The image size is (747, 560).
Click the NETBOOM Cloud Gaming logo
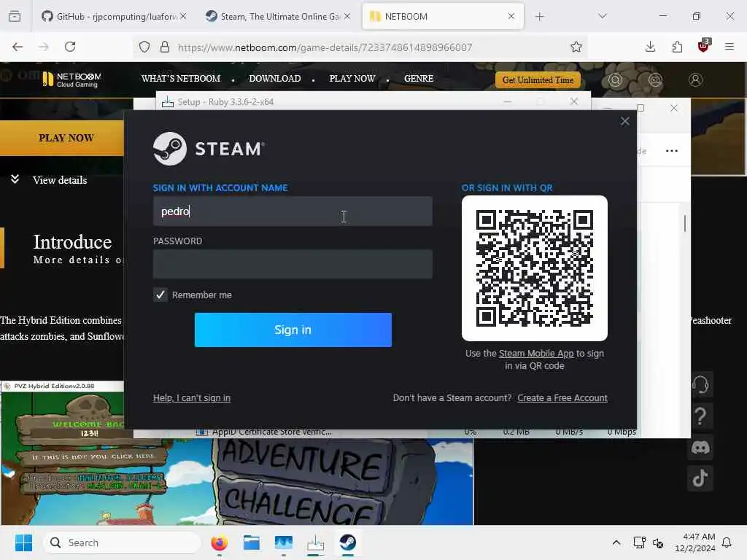(72, 79)
